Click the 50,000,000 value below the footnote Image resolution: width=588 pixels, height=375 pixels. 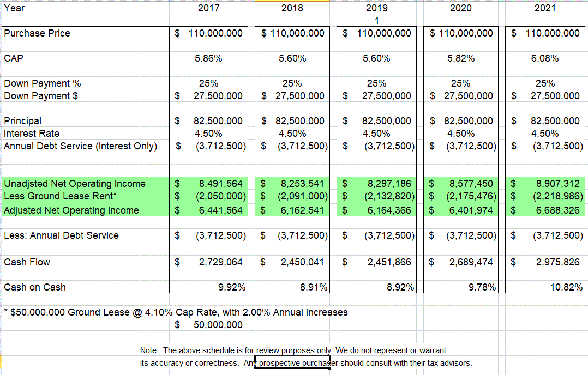tap(218, 325)
